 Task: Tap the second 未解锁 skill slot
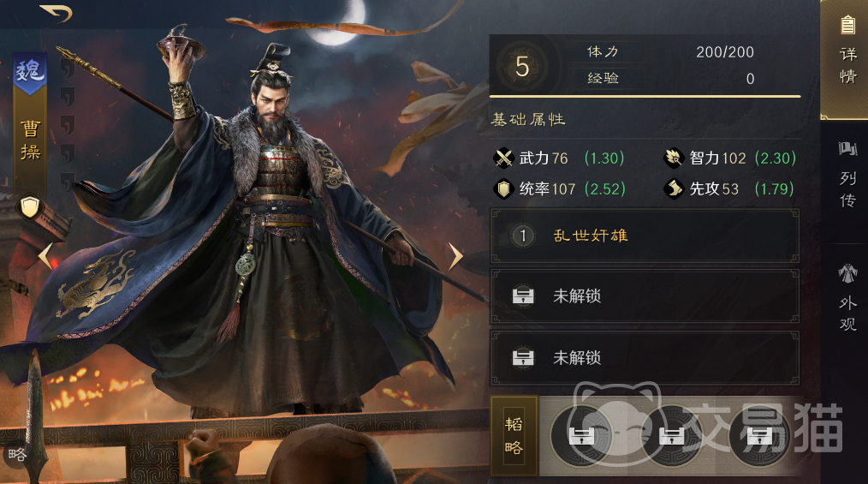(645, 358)
